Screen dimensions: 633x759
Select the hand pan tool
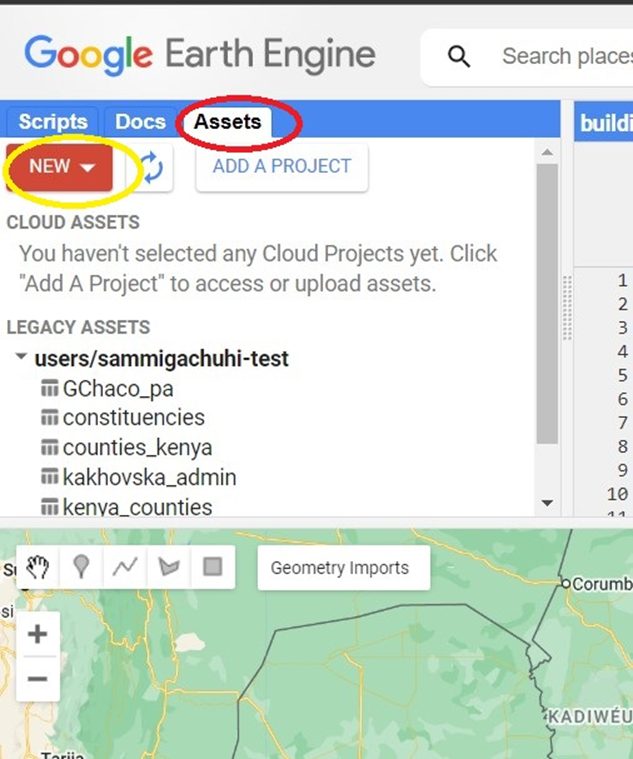pyautogui.click(x=38, y=567)
